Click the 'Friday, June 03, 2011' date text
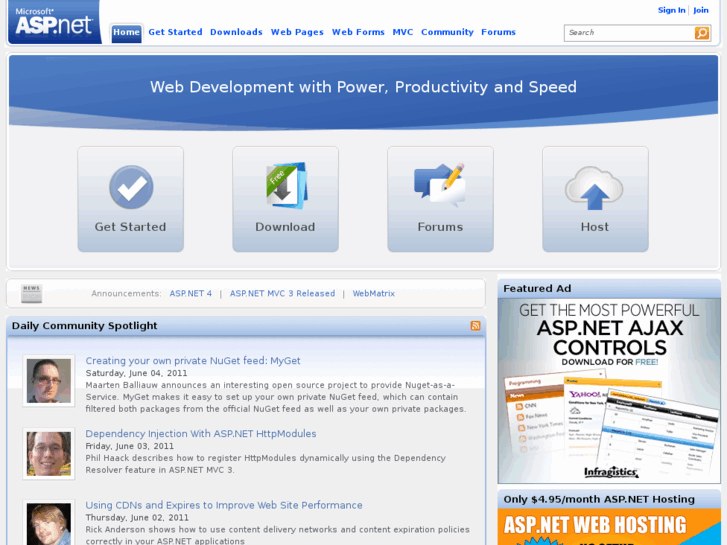The height and width of the screenshot is (545, 727). (x=129, y=446)
